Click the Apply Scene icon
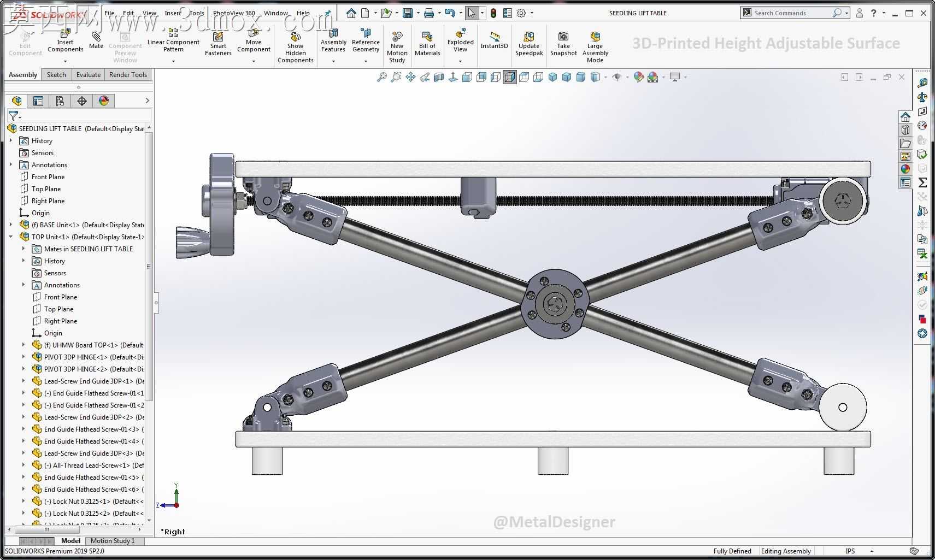 (x=652, y=77)
